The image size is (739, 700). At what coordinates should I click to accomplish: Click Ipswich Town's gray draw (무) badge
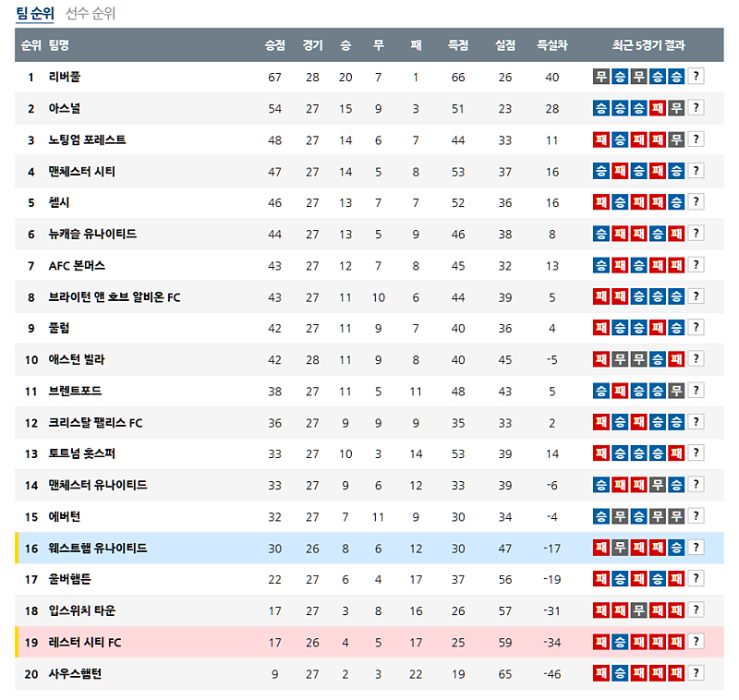pos(639,610)
